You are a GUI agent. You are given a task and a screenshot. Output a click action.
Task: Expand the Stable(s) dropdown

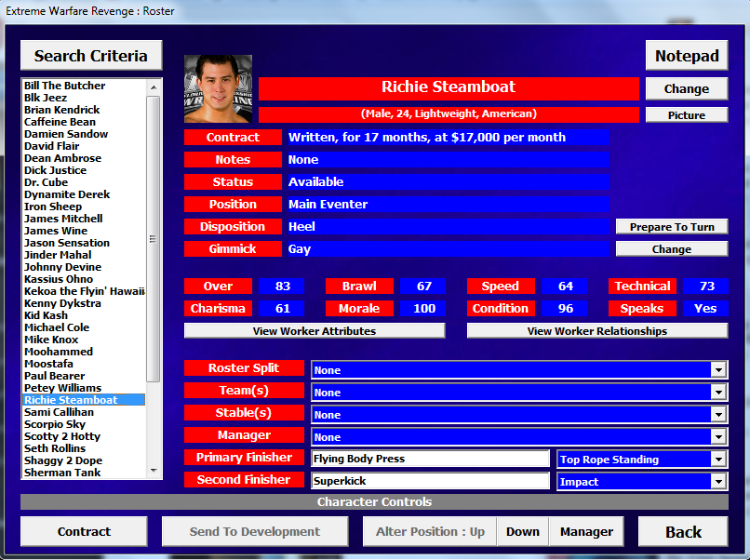pyautogui.click(x=718, y=415)
